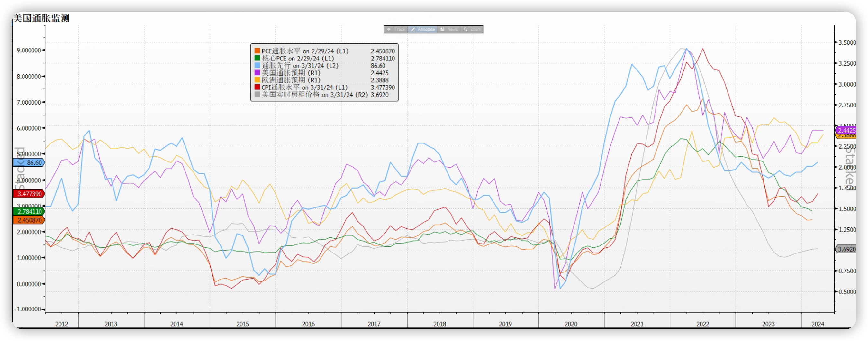Image resolution: width=868 pixels, height=341 pixels.
Task: Select the 欧洲通胀预期 (R1) legend entry
Action: click(291, 80)
